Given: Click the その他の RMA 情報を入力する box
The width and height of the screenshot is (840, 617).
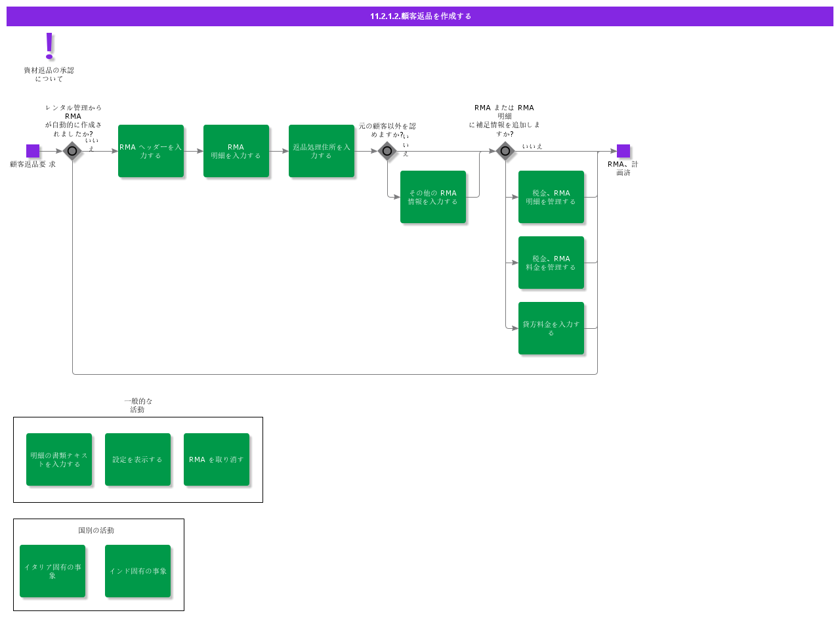Looking at the screenshot, I should point(433,197).
